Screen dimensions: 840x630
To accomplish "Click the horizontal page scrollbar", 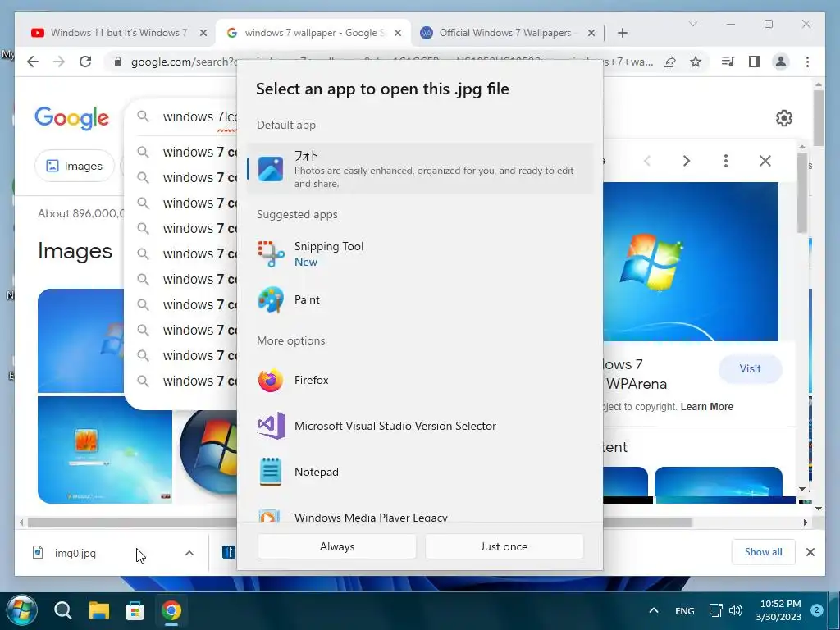I will 360,523.
